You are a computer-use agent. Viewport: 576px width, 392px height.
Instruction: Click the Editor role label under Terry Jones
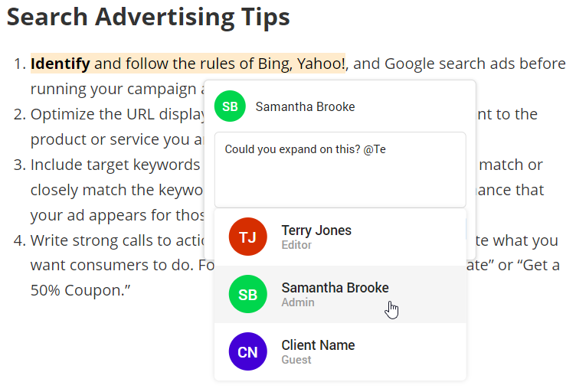pos(296,245)
